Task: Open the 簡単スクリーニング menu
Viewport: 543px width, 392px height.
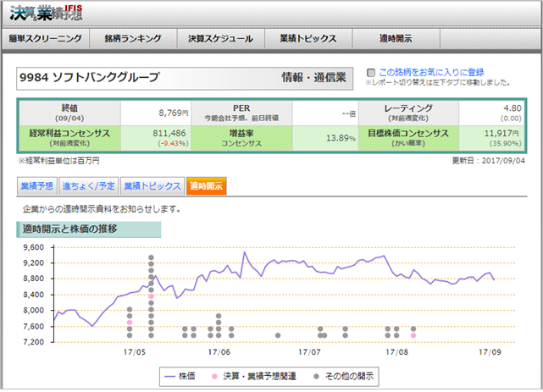Action: point(46,39)
